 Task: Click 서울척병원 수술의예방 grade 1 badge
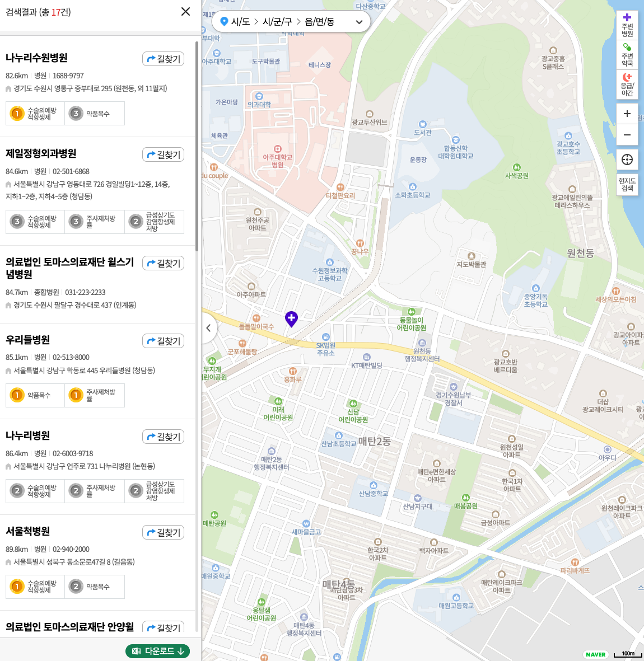click(x=35, y=587)
